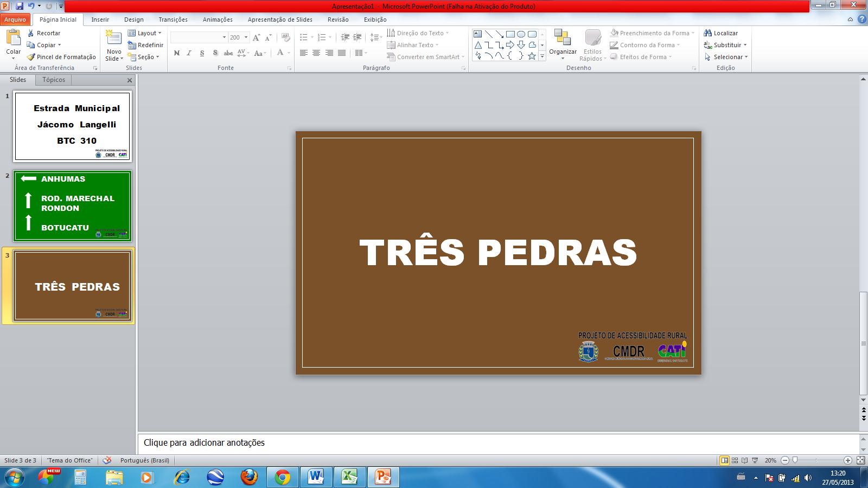Fit slide to current window icon
Viewport: 868px width, 488px height.
tap(860, 460)
